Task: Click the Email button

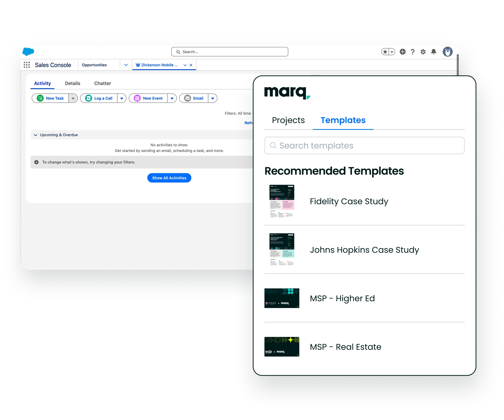Action: click(x=194, y=98)
